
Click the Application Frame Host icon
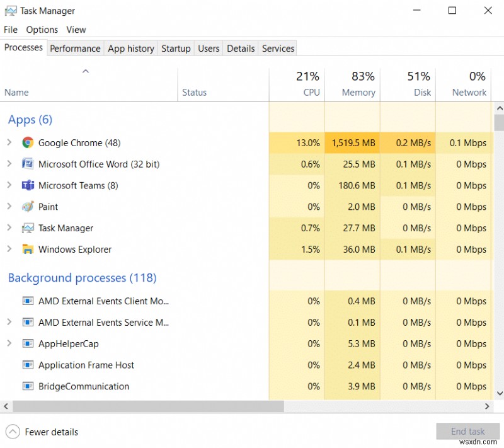[28, 365]
